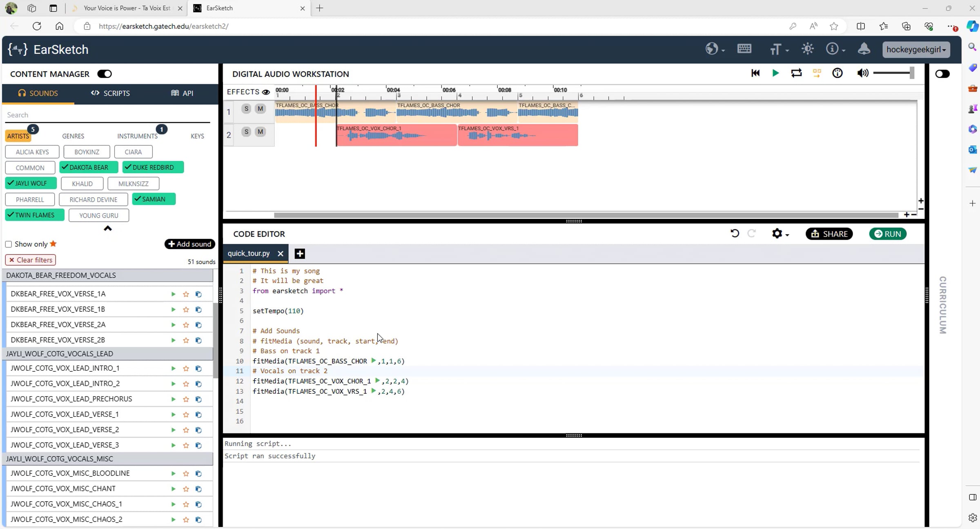Image resolution: width=980 pixels, height=529 pixels.
Task: Solo track 1 with S button
Action: tap(246, 109)
